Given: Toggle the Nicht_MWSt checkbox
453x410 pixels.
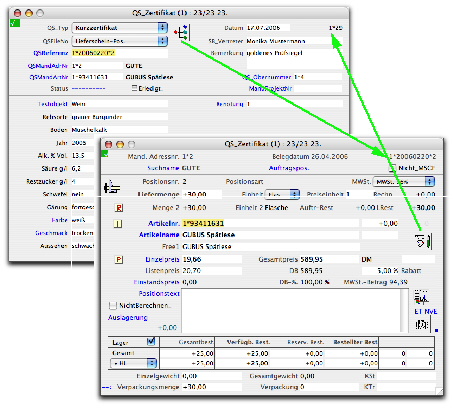Looking at the screenshot, I should (393, 168).
